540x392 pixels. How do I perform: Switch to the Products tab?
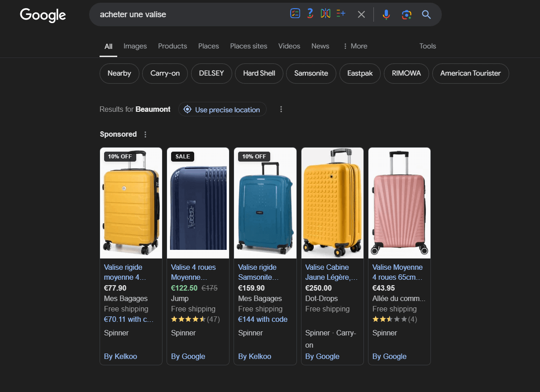click(x=172, y=46)
